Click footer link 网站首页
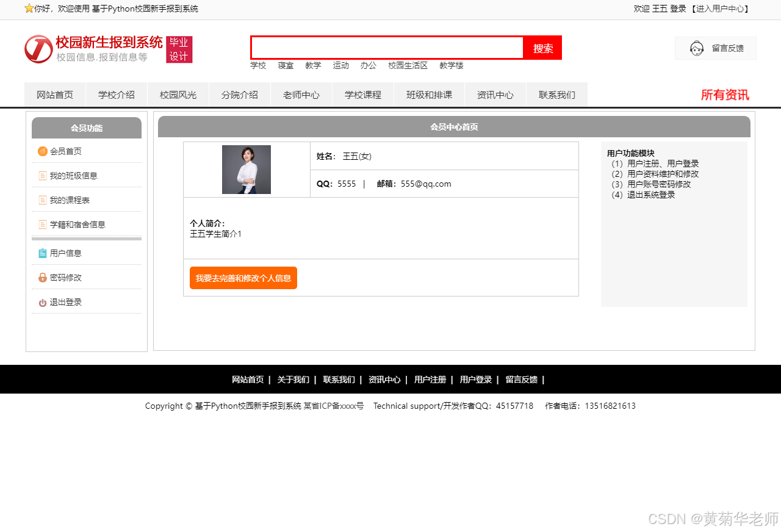The width and height of the screenshot is (781, 532). pyautogui.click(x=248, y=379)
